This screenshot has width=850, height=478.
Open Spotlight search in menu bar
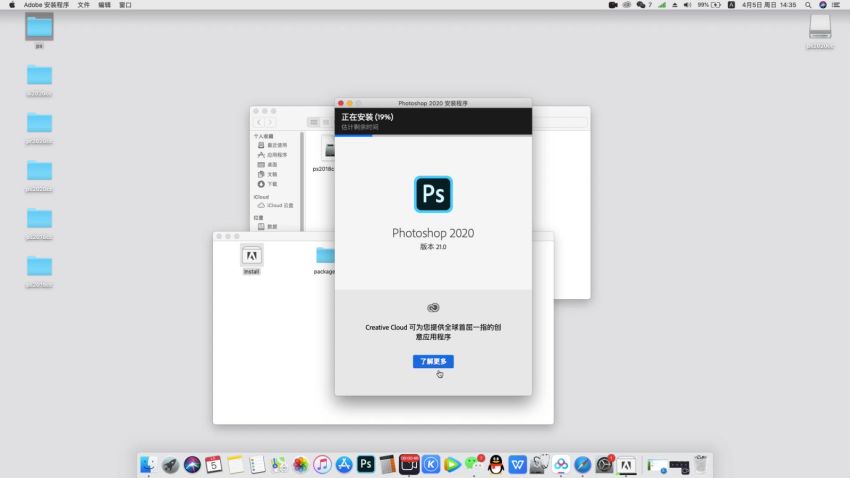tap(808, 5)
